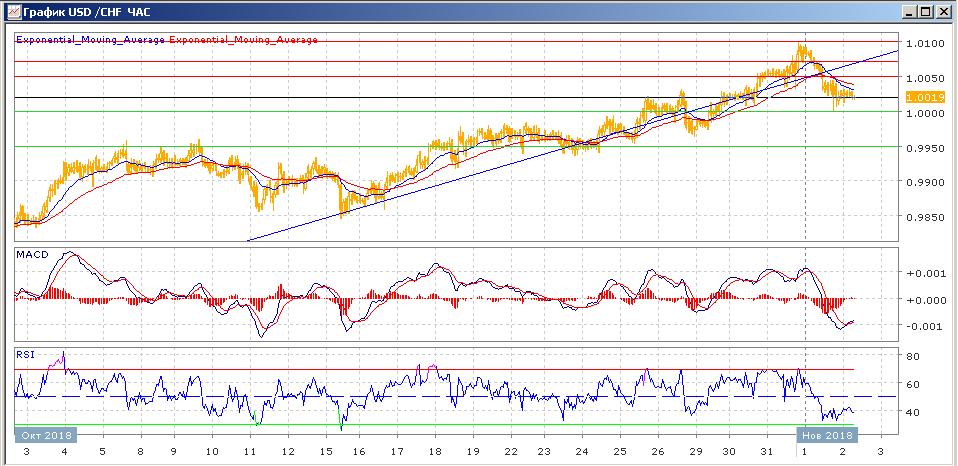Click the RSI 60 level label
The width and height of the screenshot is (958, 466).
click(914, 384)
